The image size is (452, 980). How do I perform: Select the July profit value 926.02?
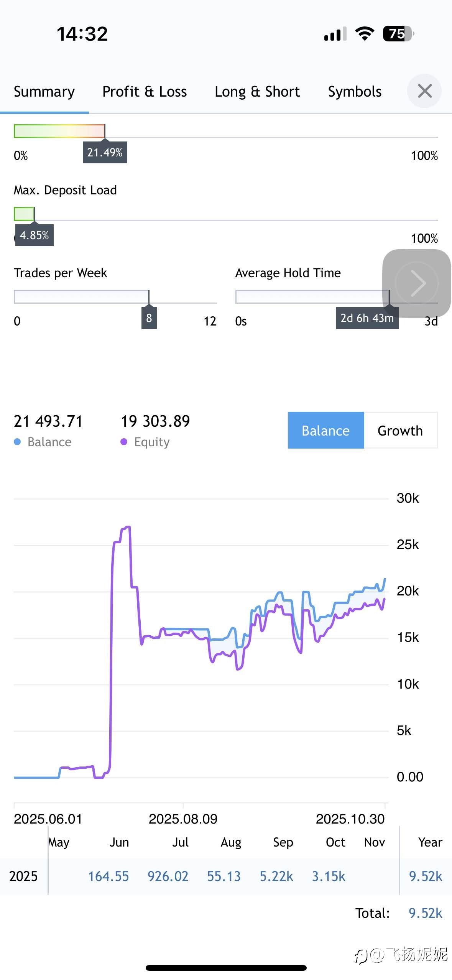(x=168, y=876)
